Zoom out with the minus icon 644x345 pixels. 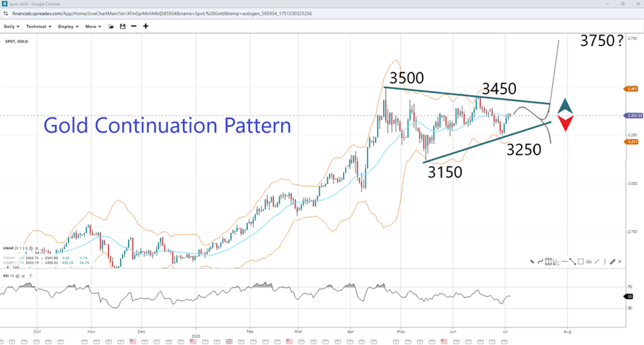pos(134,27)
